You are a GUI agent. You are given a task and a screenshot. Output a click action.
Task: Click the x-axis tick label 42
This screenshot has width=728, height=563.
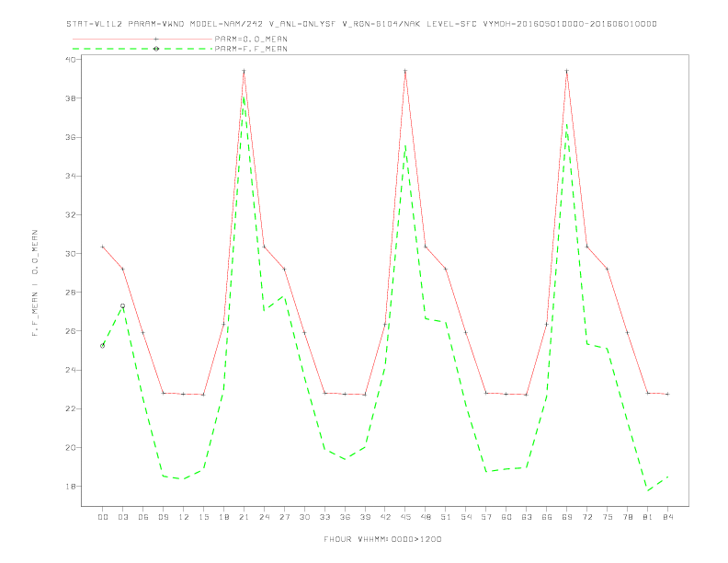click(385, 517)
